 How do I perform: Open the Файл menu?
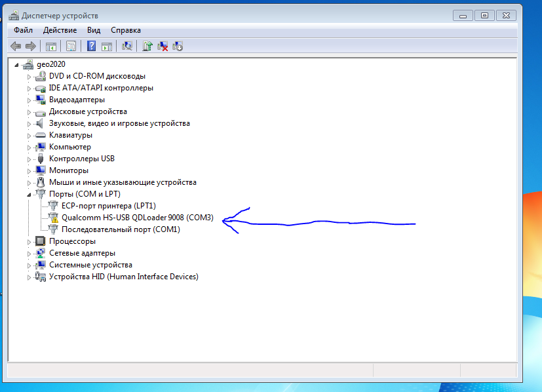click(23, 30)
